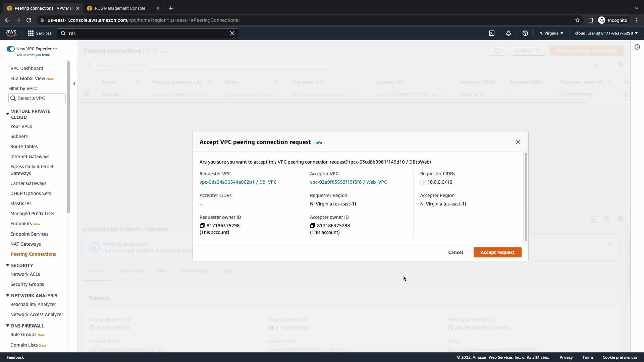Click the Accept request button
This screenshot has height=362, width=644.
coord(497,252)
